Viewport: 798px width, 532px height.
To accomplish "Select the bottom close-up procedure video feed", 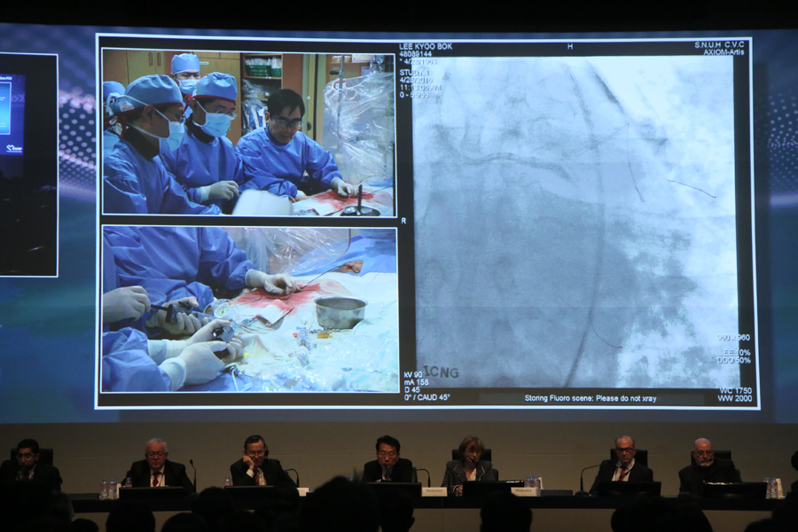I will [250, 309].
